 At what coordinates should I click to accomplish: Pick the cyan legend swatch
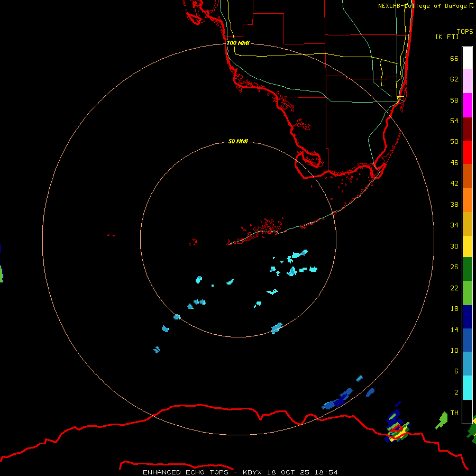(467, 388)
